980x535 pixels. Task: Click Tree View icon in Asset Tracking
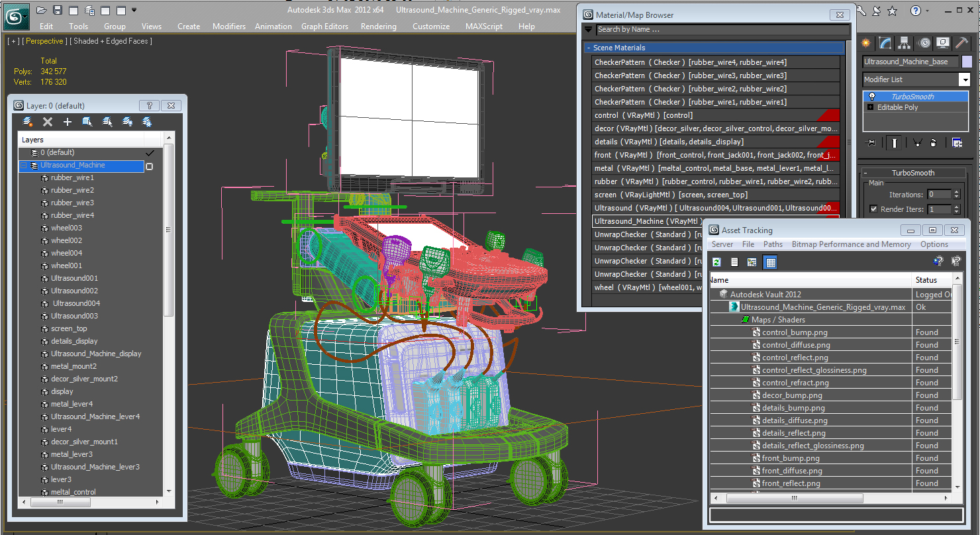752,262
